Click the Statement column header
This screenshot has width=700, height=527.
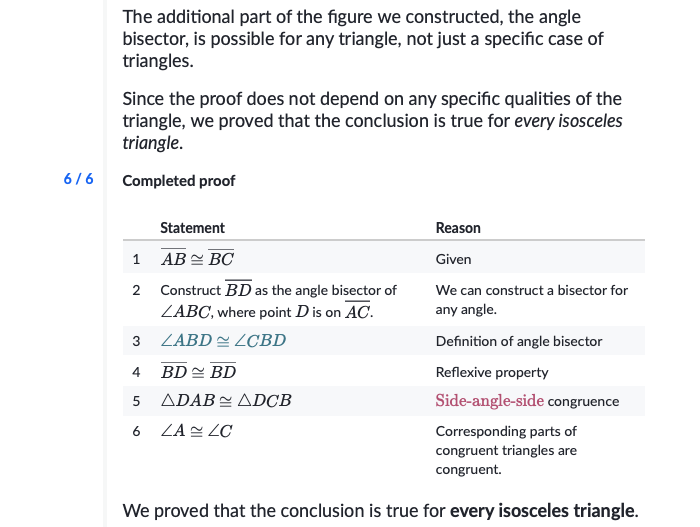(192, 228)
